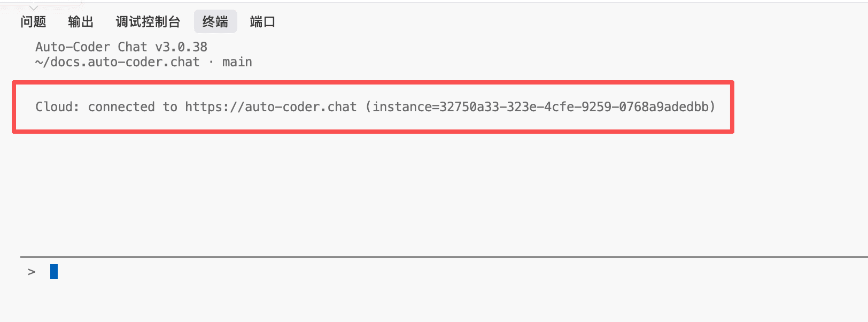Click the > prompt symbol
The height and width of the screenshot is (322, 868).
click(32, 272)
